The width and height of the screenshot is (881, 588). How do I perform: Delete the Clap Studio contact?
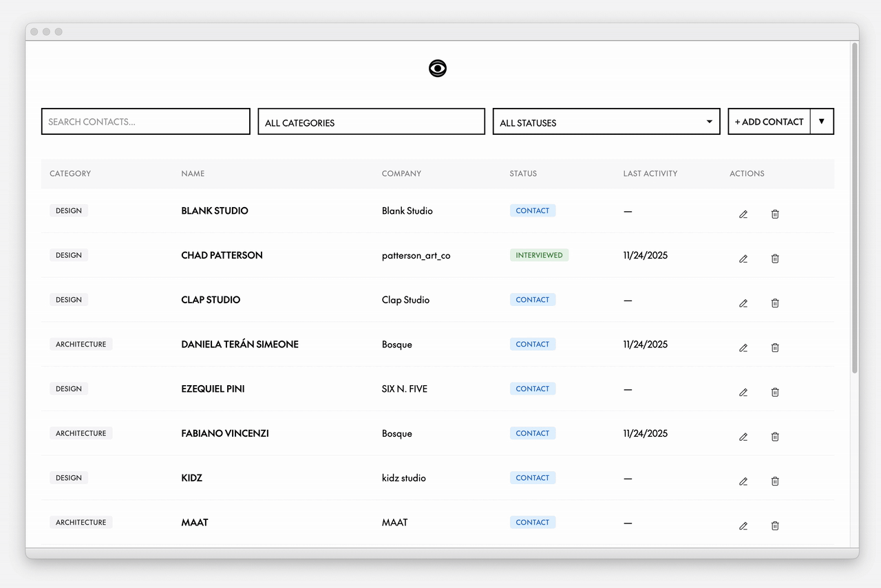click(x=775, y=303)
